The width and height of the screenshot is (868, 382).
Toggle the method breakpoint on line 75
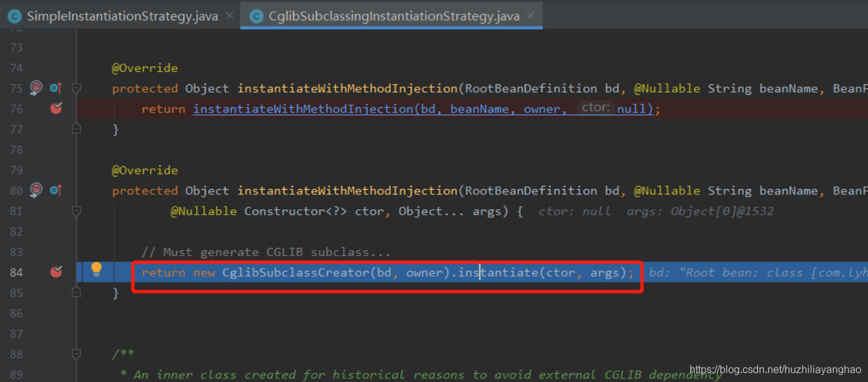pos(37,88)
